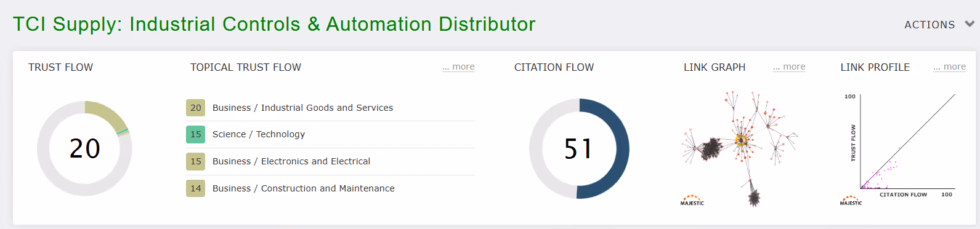Screen dimensions: 980x229
Task: Open Link Profile more link
Action: point(949,67)
